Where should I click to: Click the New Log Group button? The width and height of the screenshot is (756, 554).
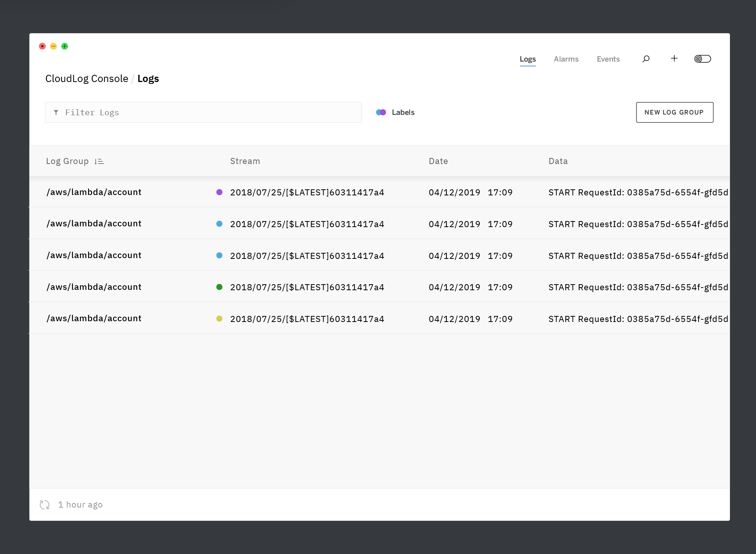click(x=674, y=112)
